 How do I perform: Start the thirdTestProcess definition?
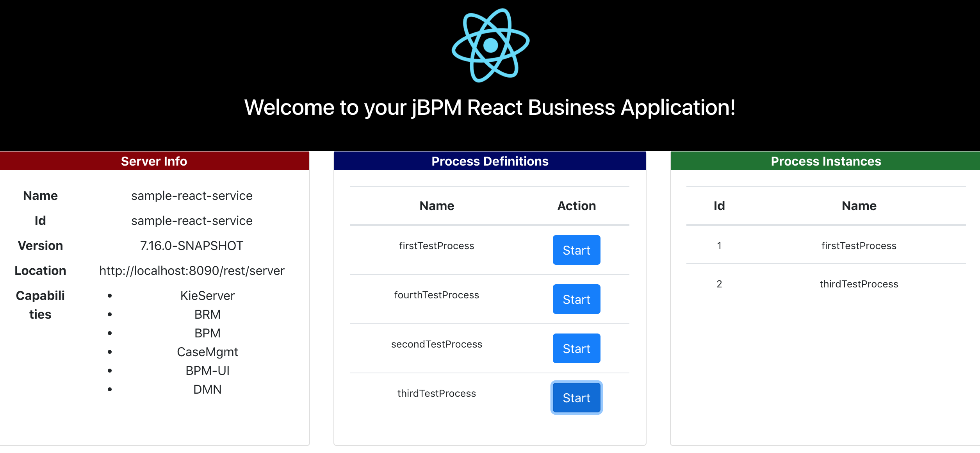click(576, 398)
